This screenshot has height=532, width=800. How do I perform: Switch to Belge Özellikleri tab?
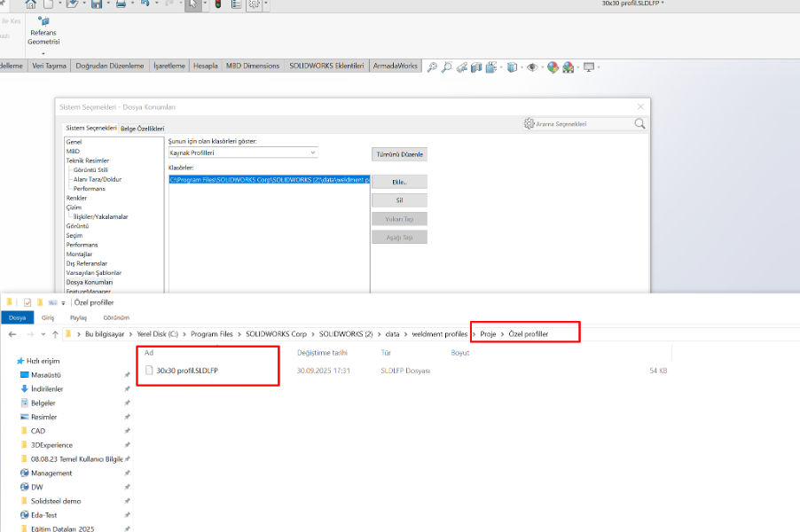click(142, 129)
